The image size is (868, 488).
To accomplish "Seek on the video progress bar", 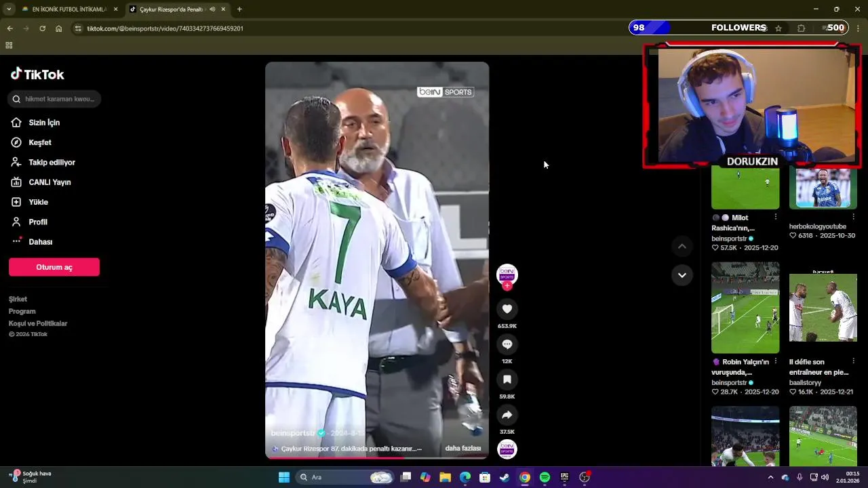I will pyautogui.click(x=376, y=457).
